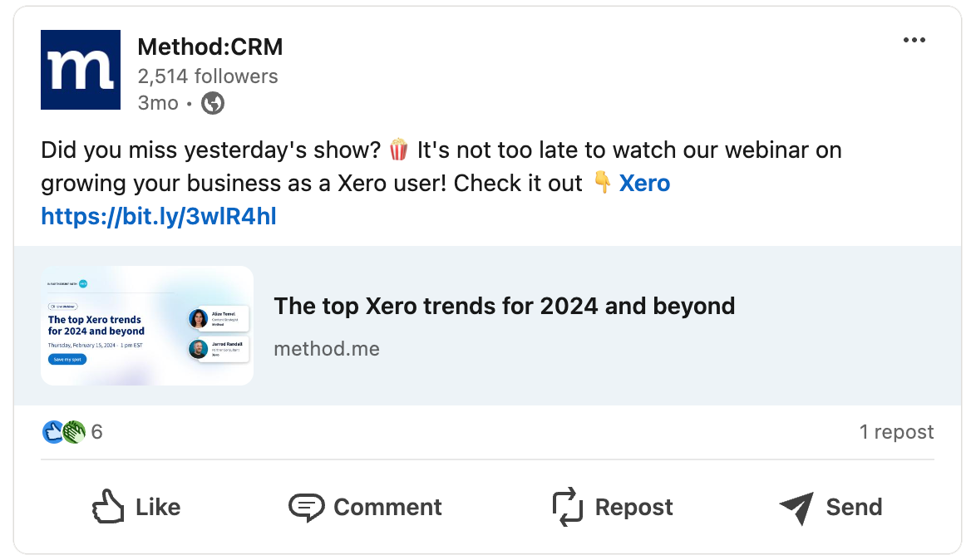Click the 3mo post timestamp

click(158, 103)
